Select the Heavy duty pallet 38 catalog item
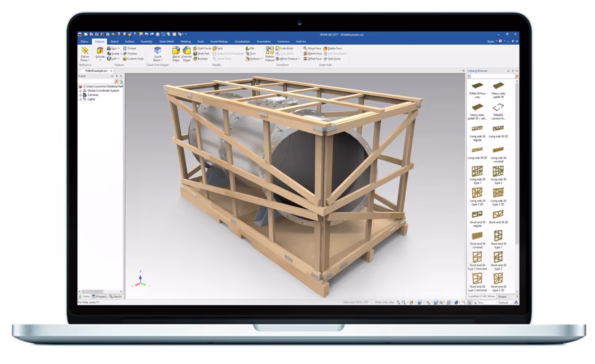 click(498, 88)
